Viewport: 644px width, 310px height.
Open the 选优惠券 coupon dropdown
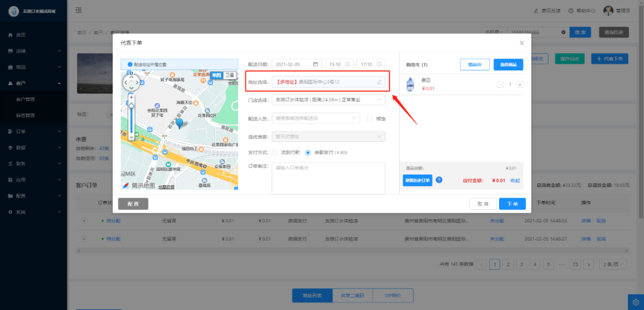click(328, 137)
